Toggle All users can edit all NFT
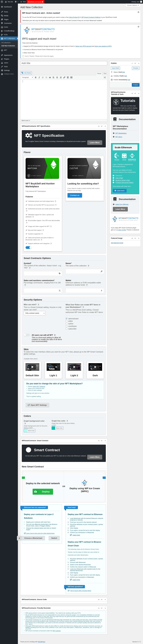Viewport: 143px width, 644px height. point(27,335)
